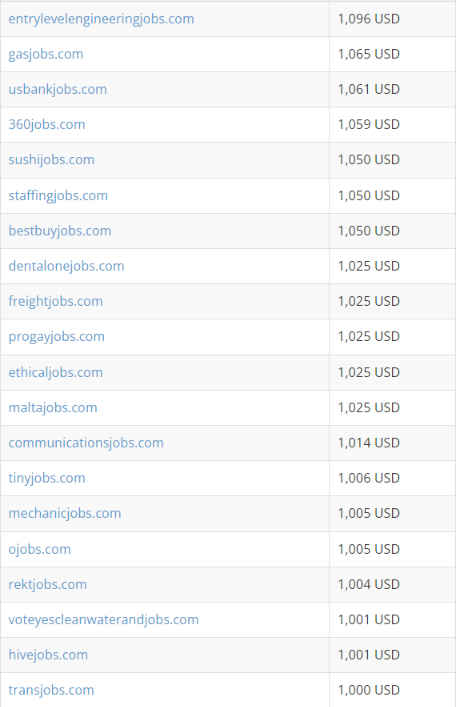456x707 pixels.
Task: Select the 360jobs.com link
Action: pyautogui.click(x=46, y=124)
